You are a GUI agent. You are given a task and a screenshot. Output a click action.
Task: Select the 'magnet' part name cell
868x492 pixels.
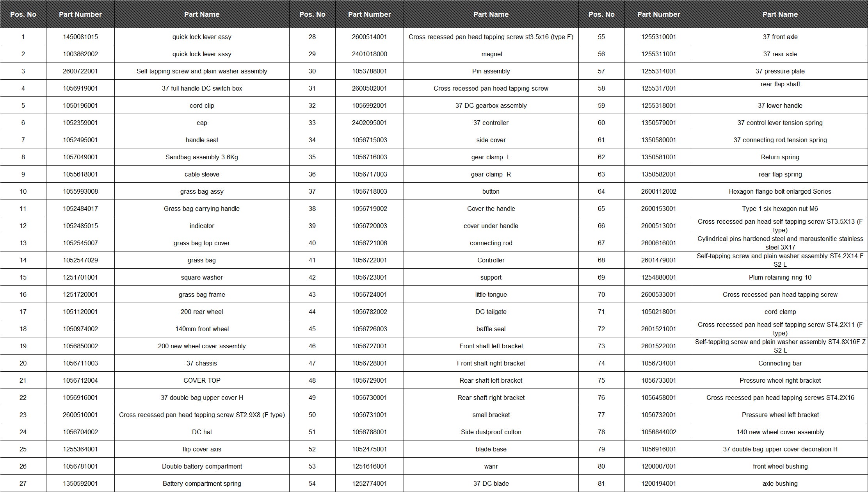[491, 54]
